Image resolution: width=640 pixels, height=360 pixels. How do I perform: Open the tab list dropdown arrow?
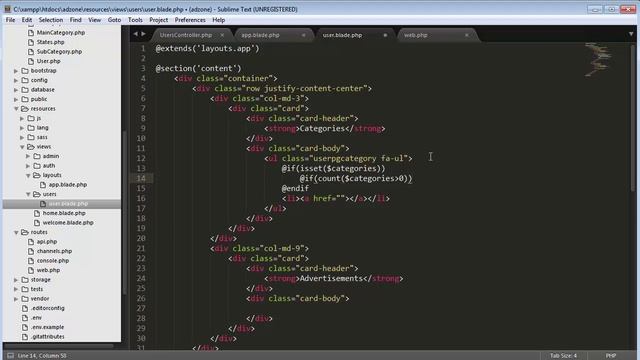pos(631,34)
